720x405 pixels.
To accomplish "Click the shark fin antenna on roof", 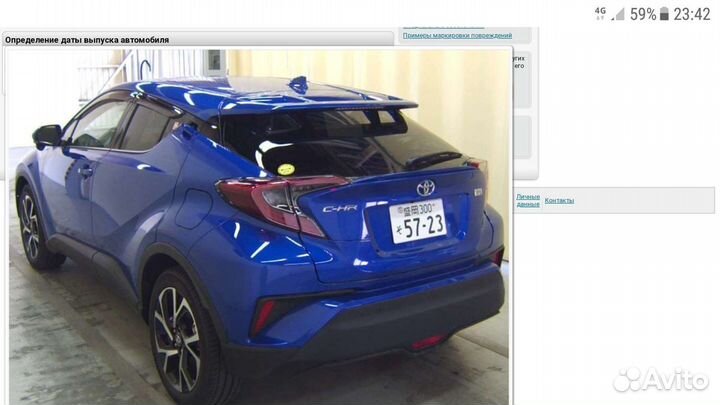I will 298,84.
